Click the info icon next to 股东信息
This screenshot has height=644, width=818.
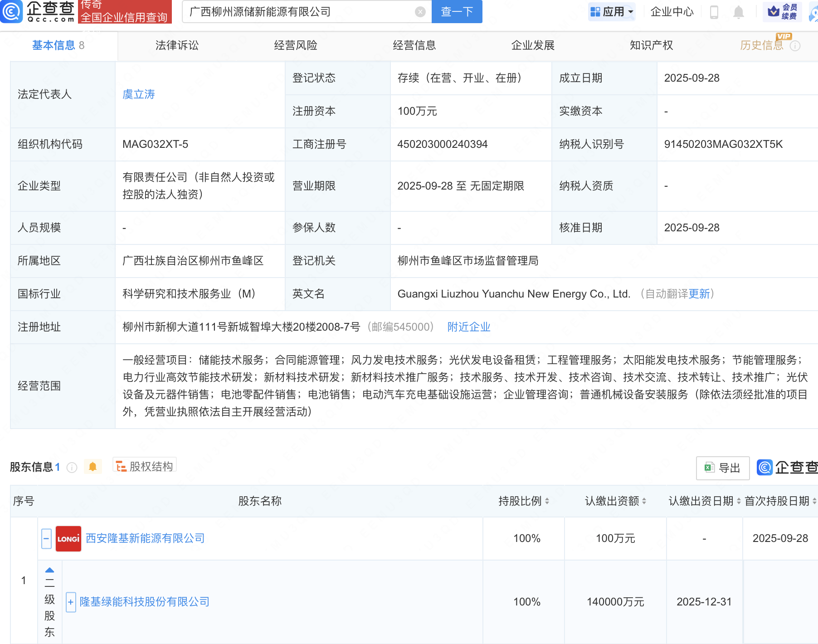pos(72,467)
